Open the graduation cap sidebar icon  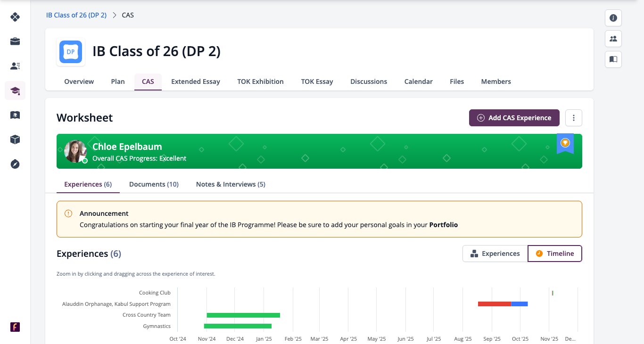[x=15, y=90]
